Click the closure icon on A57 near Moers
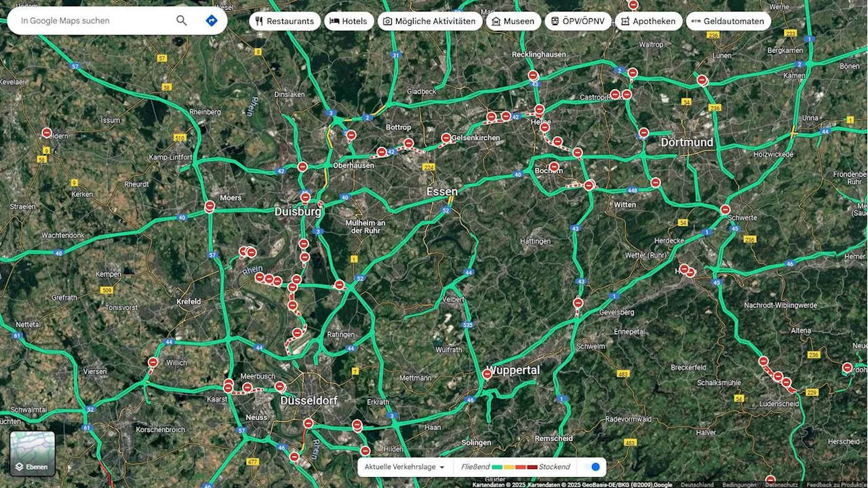This screenshot has width=868, height=488. [x=210, y=206]
